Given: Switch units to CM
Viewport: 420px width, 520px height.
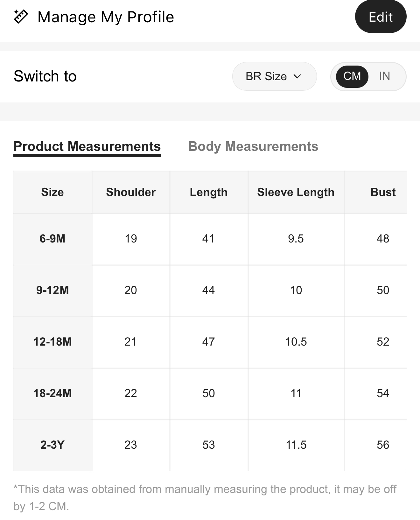Looking at the screenshot, I should coord(352,76).
